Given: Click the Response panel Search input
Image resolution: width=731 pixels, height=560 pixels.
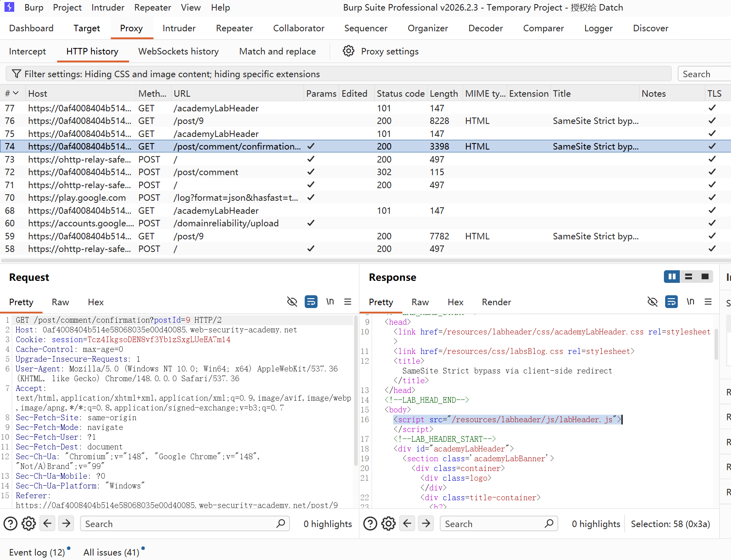Looking at the screenshot, I should click(x=499, y=523).
